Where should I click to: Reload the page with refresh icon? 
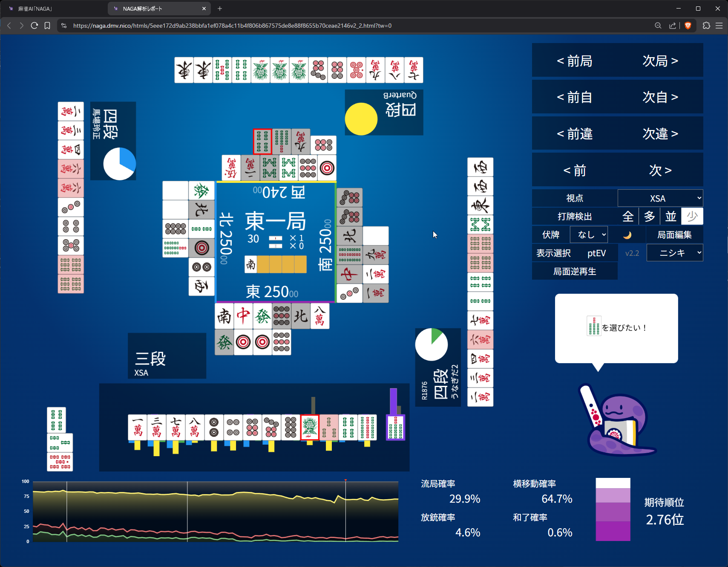[x=35, y=26]
